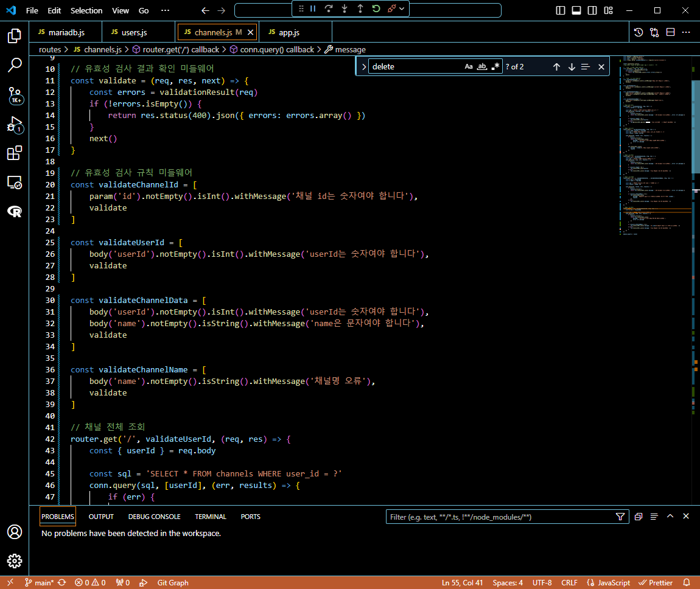Show more menu bar items

tap(165, 10)
